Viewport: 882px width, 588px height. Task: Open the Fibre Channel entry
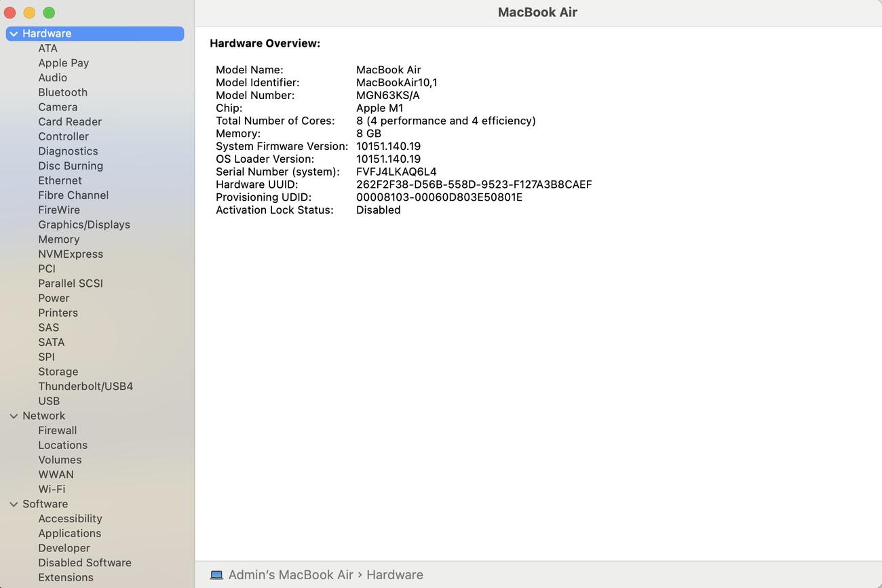(73, 195)
